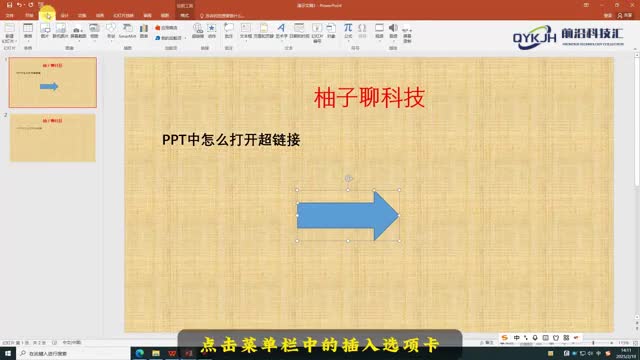Insert Audio with the speaker icon
The image size is (640, 360).
click(393, 31)
